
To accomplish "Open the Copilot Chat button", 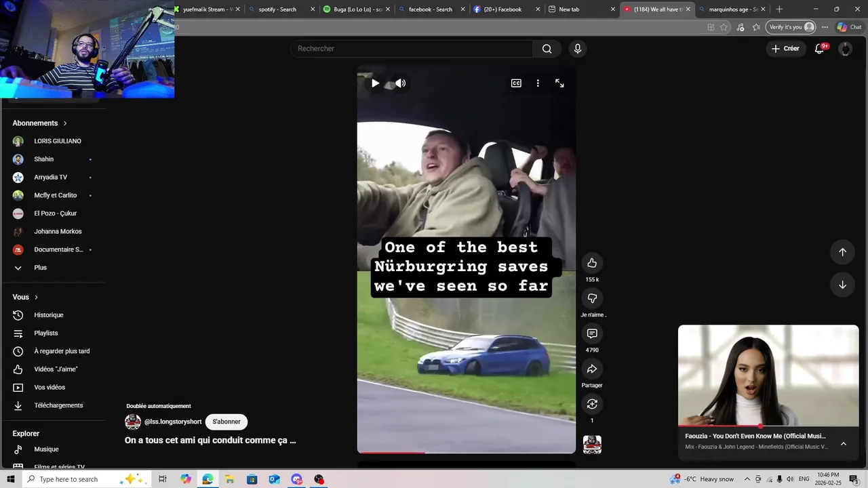I will [849, 27].
